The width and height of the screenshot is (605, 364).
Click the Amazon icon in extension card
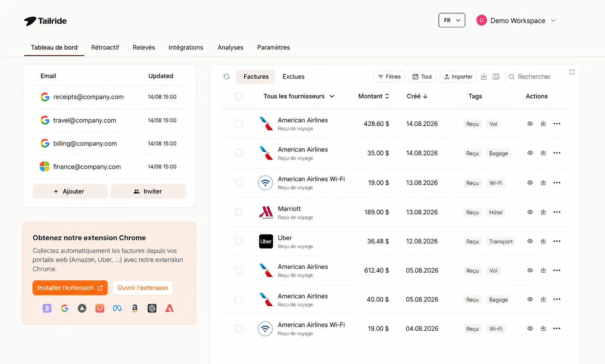click(x=135, y=308)
